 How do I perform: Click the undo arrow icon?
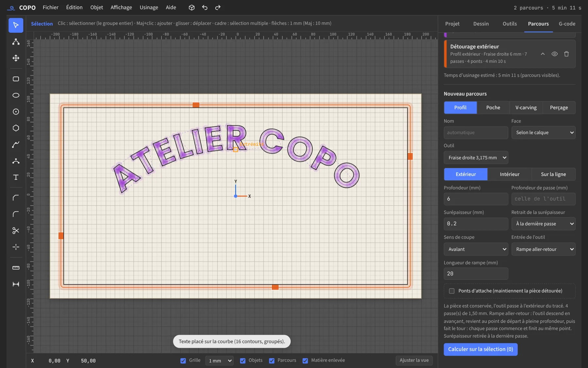pyautogui.click(x=205, y=8)
